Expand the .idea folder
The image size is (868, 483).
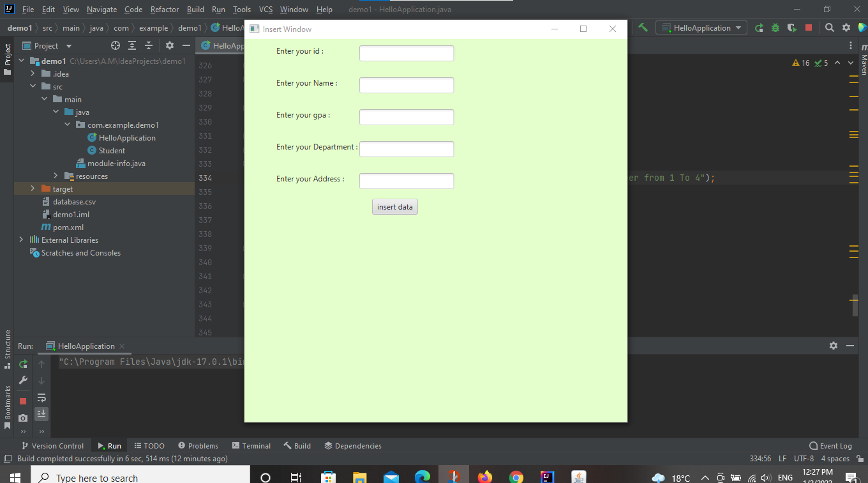point(33,73)
